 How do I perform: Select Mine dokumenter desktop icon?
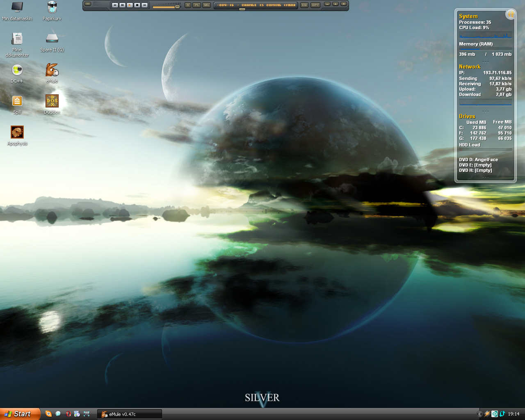pos(17,45)
